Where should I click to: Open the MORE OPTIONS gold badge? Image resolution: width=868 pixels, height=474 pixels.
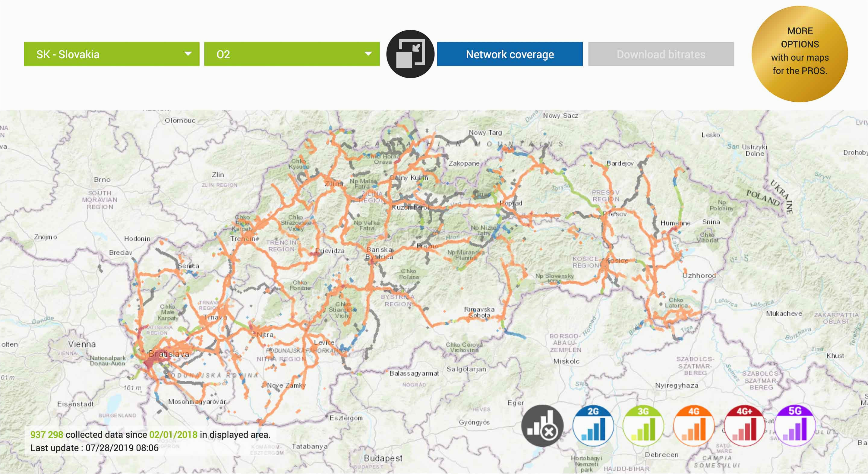pos(800,54)
